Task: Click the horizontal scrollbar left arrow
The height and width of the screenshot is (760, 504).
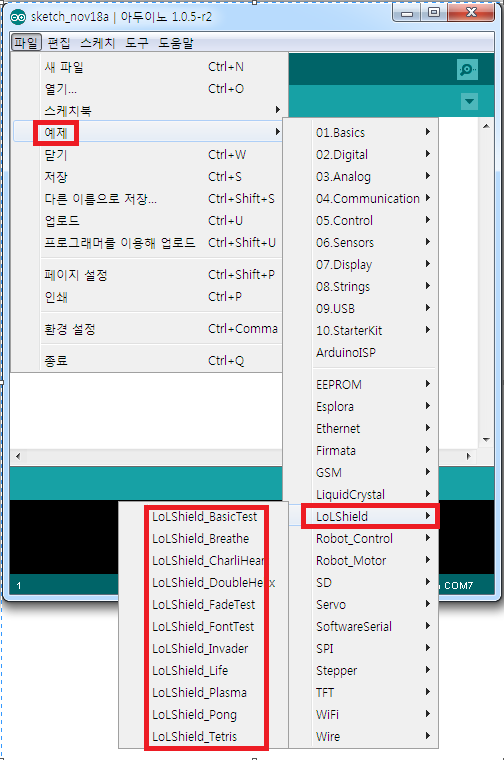Action: [x=18, y=456]
